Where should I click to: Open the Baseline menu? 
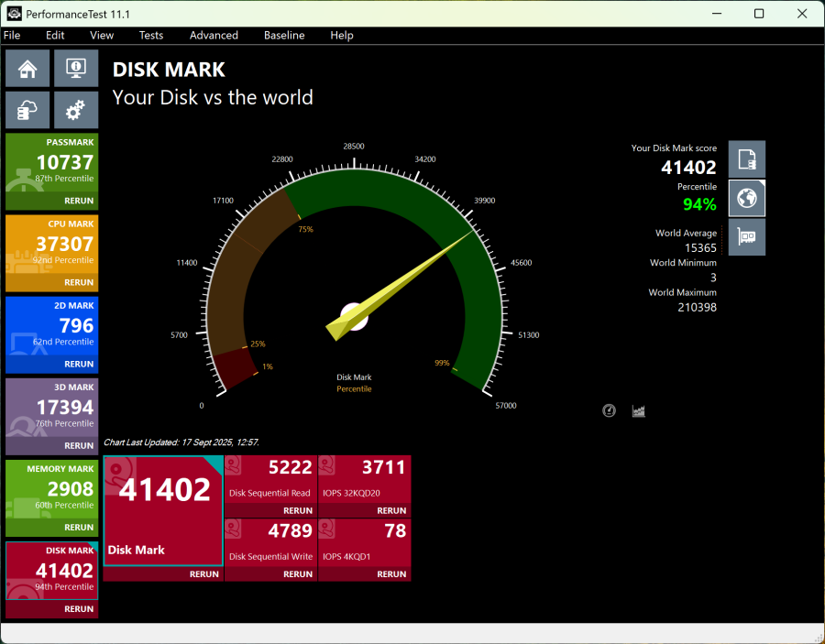click(x=284, y=36)
